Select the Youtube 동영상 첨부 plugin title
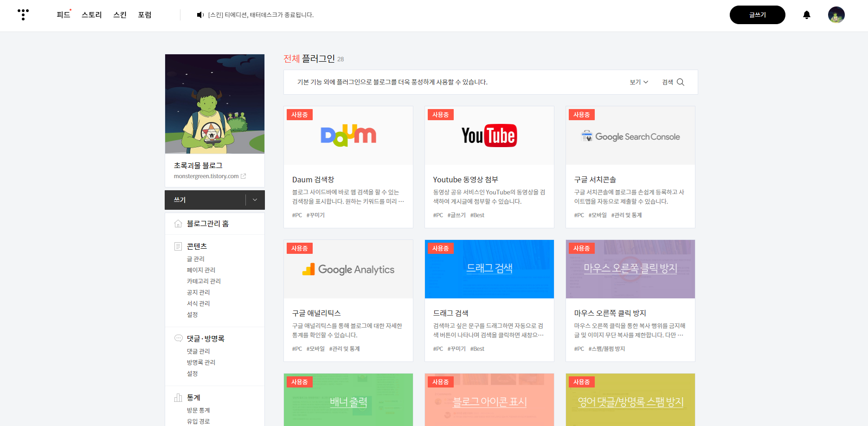Screen dimensions: 868x426 coord(465,180)
